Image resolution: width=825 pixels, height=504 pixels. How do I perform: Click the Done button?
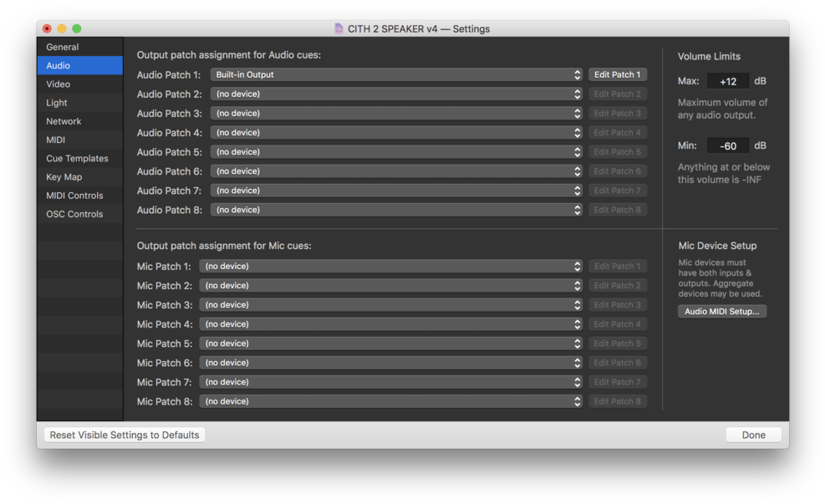point(753,435)
